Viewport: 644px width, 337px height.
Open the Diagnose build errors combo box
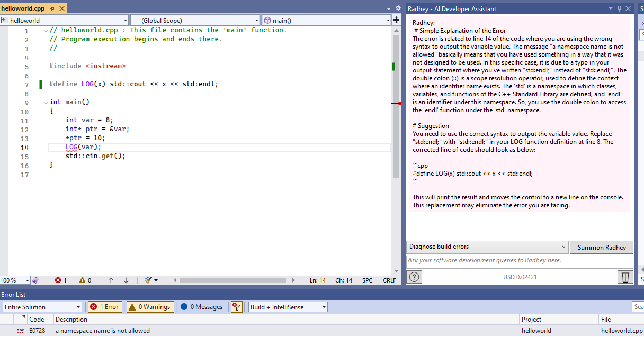487,247
